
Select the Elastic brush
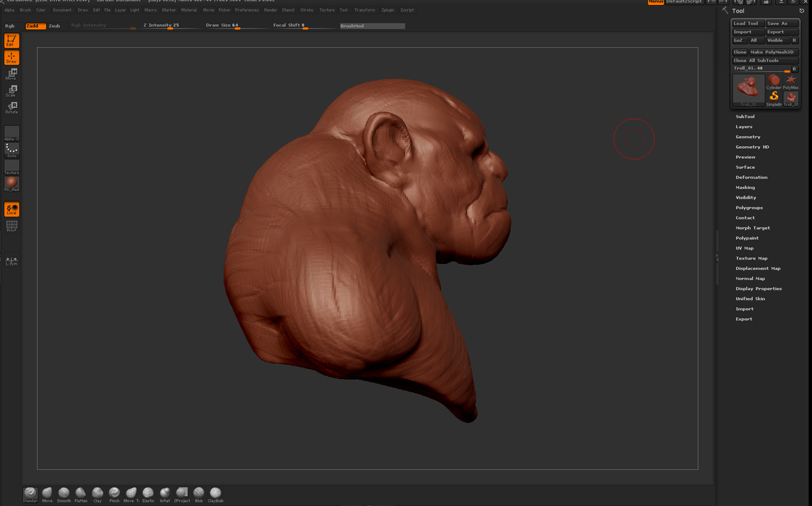coord(148,495)
